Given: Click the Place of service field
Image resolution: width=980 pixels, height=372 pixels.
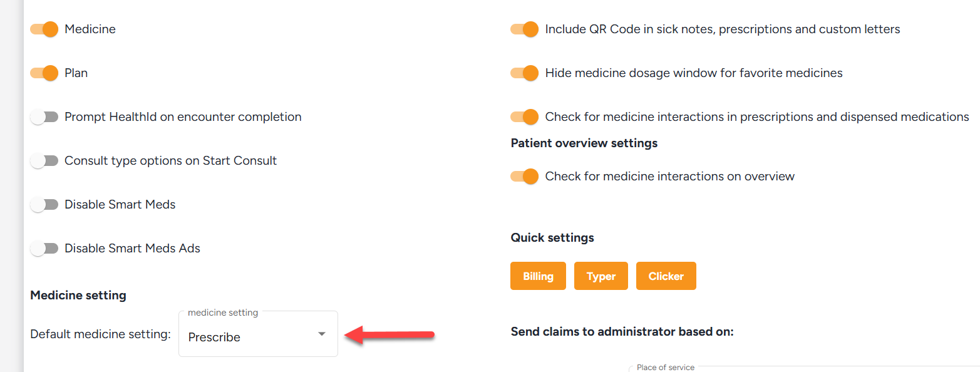Looking at the screenshot, I should coord(802,369).
